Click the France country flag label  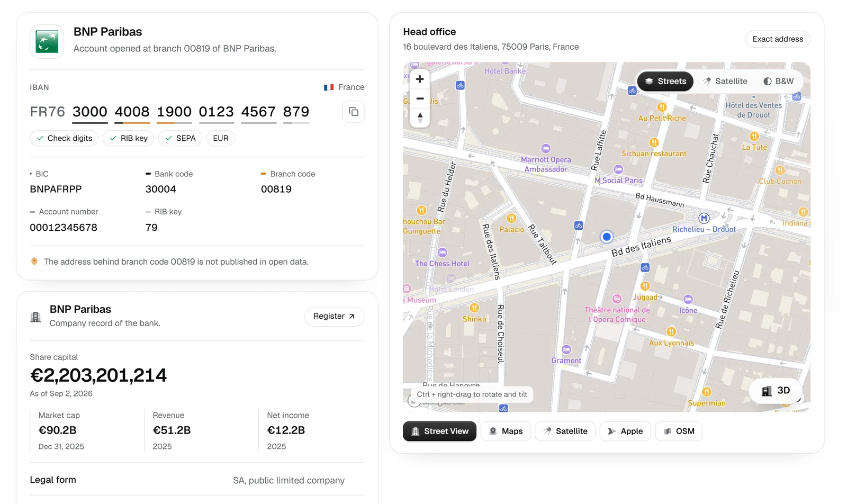click(x=344, y=87)
